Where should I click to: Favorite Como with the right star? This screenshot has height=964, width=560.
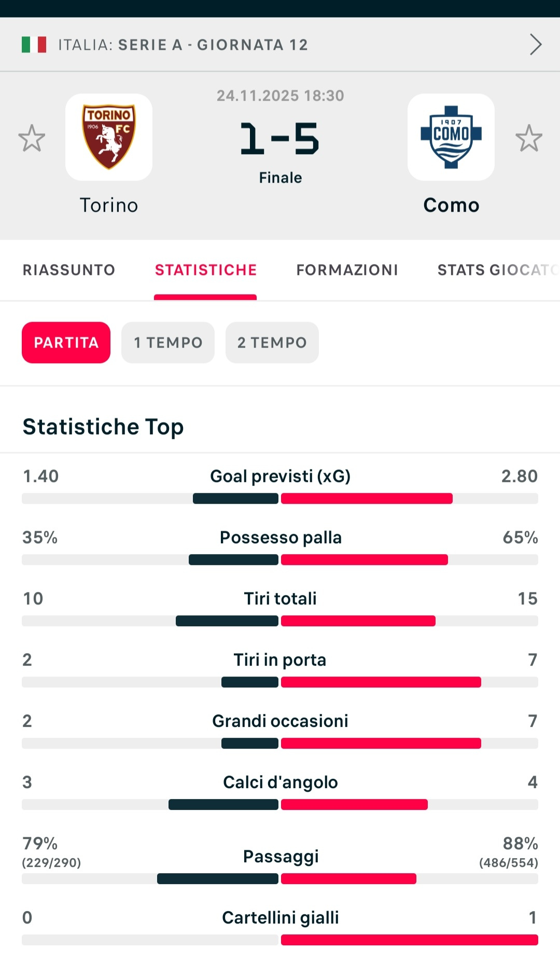[528, 138]
